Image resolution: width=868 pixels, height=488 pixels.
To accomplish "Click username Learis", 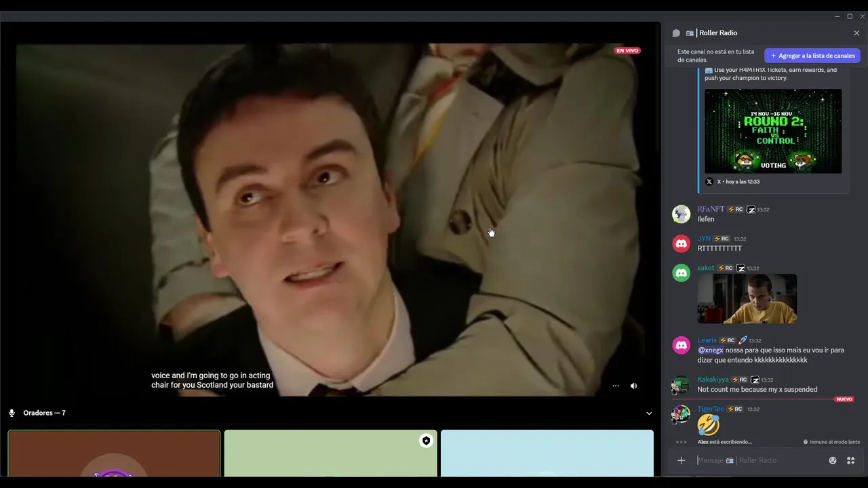I will click(707, 340).
